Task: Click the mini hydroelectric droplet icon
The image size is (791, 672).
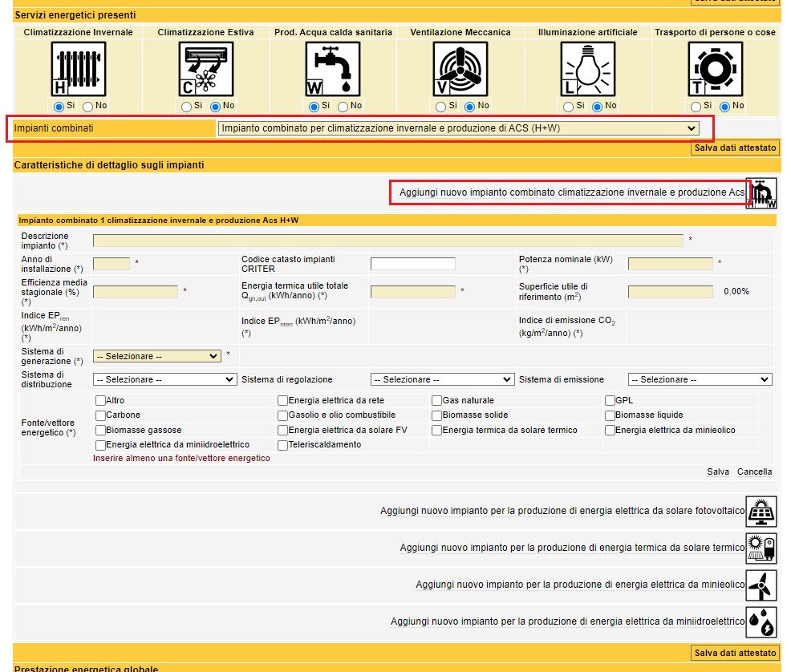Action: pyautogui.click(x=761, y=621)
